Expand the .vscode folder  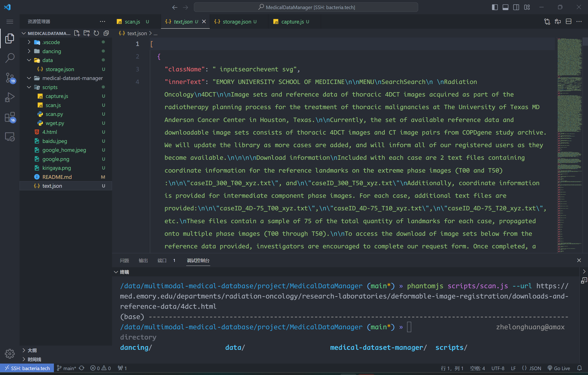tap(51, 42)
